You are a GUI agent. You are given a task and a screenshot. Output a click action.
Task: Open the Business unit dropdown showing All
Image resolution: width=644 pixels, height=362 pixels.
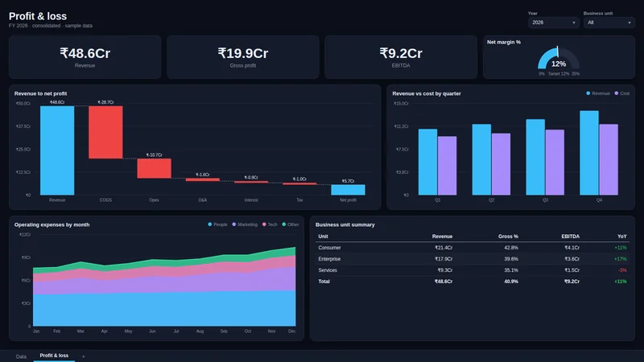pos(609,23)
